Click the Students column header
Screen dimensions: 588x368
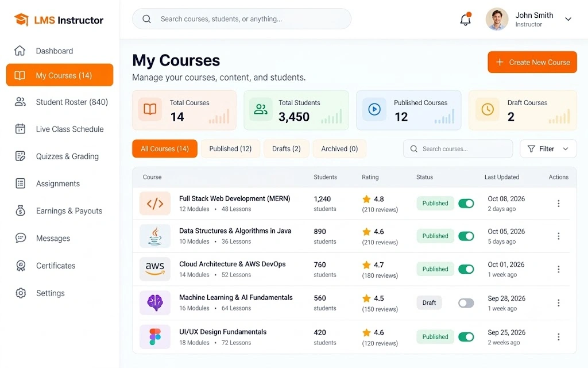tap(325, 177)
